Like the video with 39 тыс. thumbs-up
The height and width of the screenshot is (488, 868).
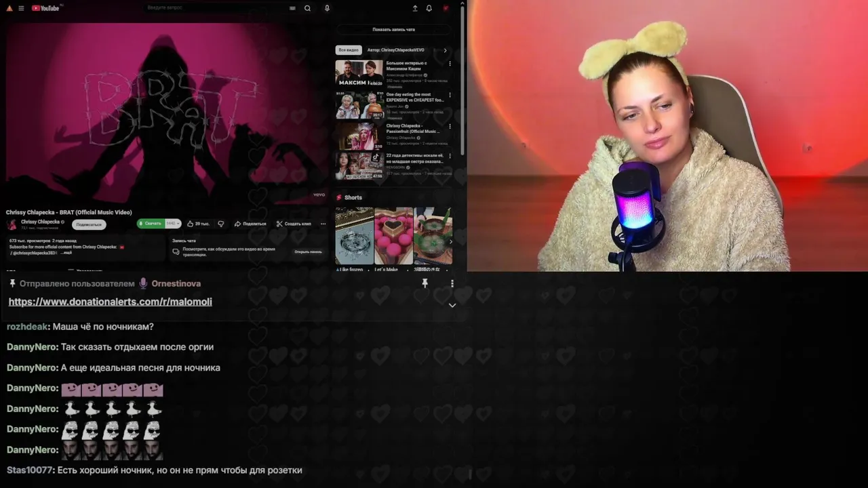(x=199, y=224)
